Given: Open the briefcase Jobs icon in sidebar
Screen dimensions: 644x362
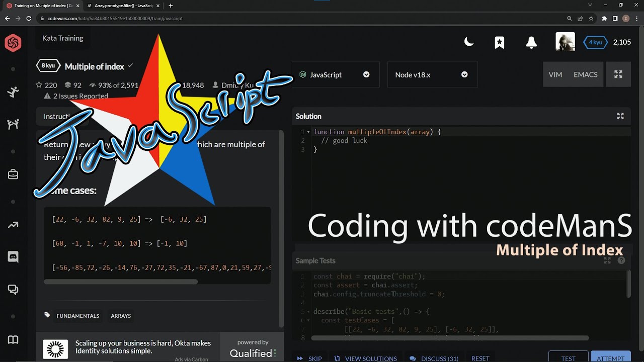Looking at the screenshot, I should pos(13,174).
